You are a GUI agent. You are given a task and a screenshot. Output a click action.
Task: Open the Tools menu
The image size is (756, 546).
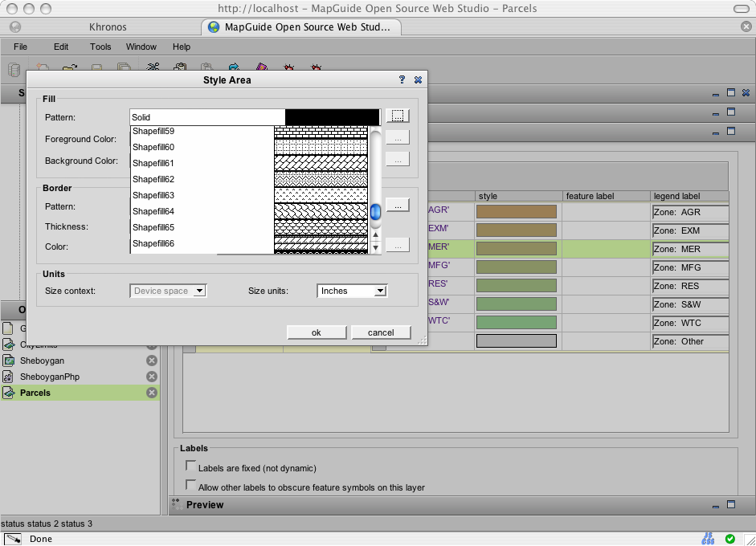(x=100, y=47)
